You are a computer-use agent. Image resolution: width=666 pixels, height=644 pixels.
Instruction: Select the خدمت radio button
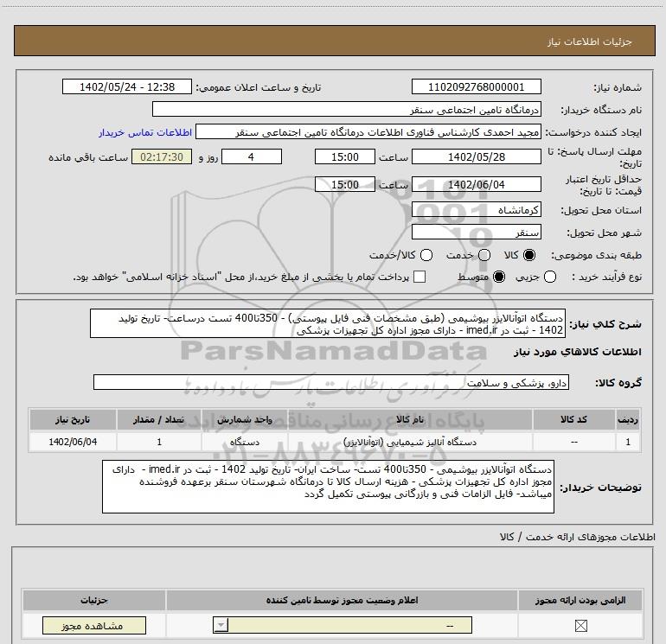pyautogui.click(x=484, y=255)
